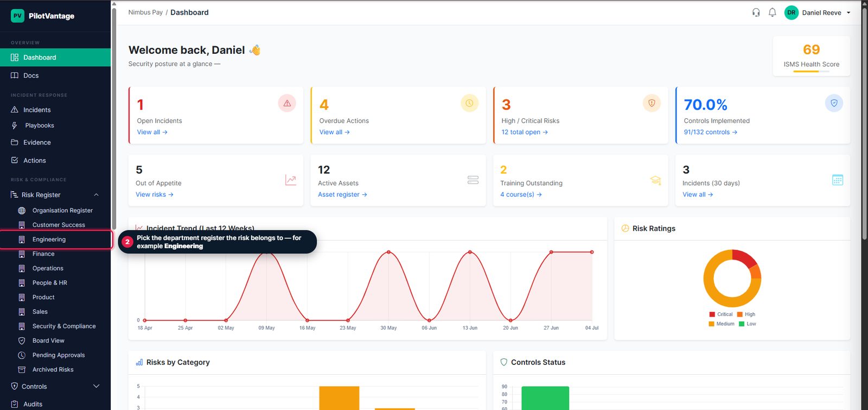Click View all under Incidents (30 days)
The width and height of the screenshot is (868, 410).
(x=698, y=194)
